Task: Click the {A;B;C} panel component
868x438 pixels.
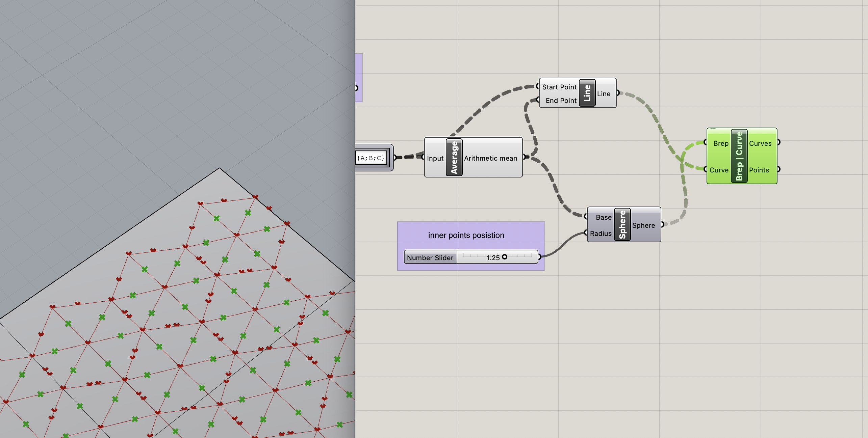Action: tap(371, 158)
